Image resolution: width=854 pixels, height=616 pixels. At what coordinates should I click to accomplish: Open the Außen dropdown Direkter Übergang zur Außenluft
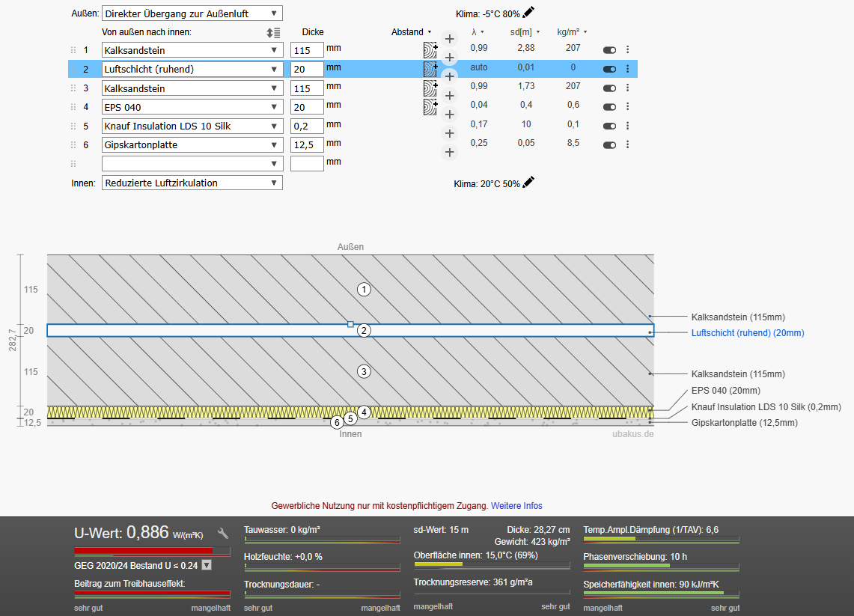[192, 13]
